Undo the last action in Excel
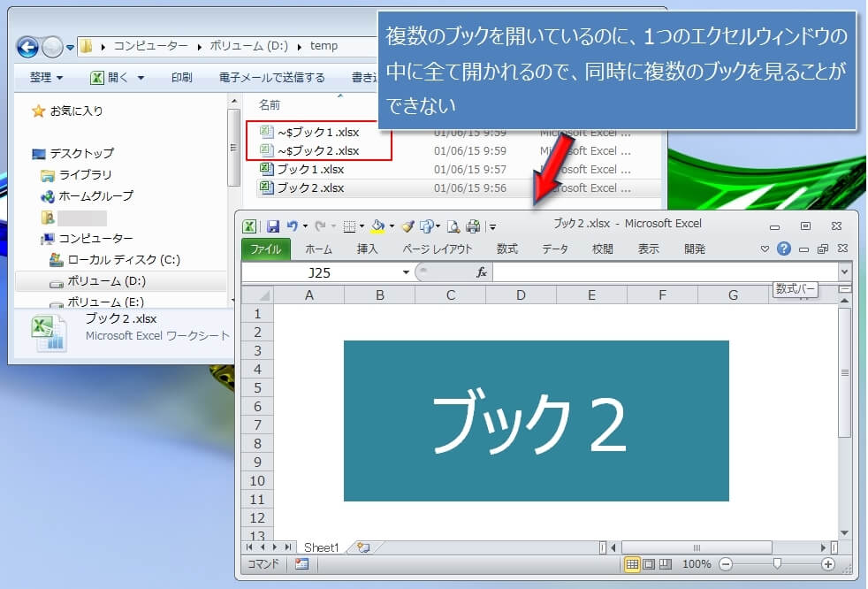Image resolution: width=868 pixels, height=589 pixels. click(x=292, y=226)
